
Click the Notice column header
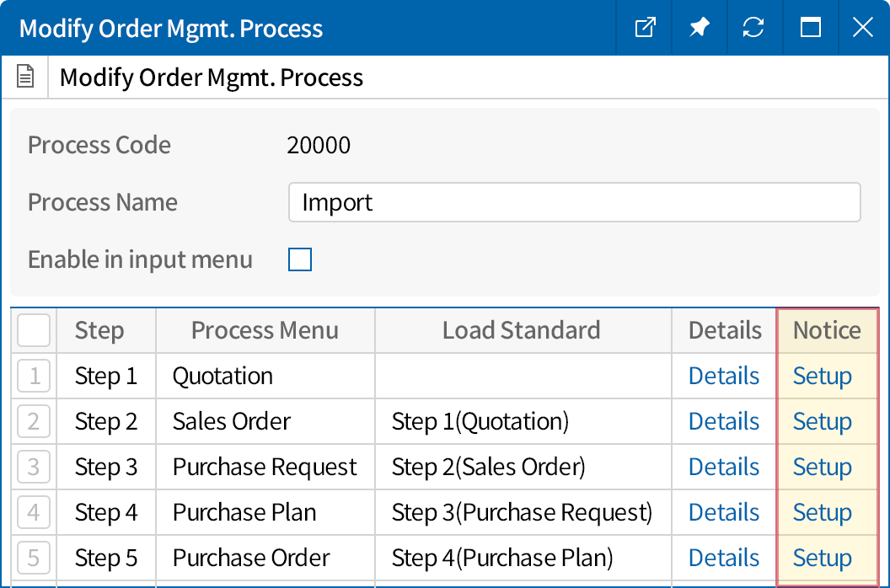click(827, 330)
